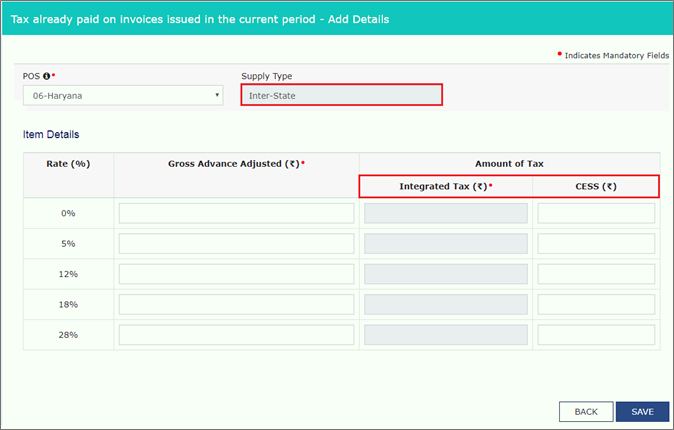Click the 'Integrated Tax' column header
Screen dimensions: 674x430
click(446, 187)
